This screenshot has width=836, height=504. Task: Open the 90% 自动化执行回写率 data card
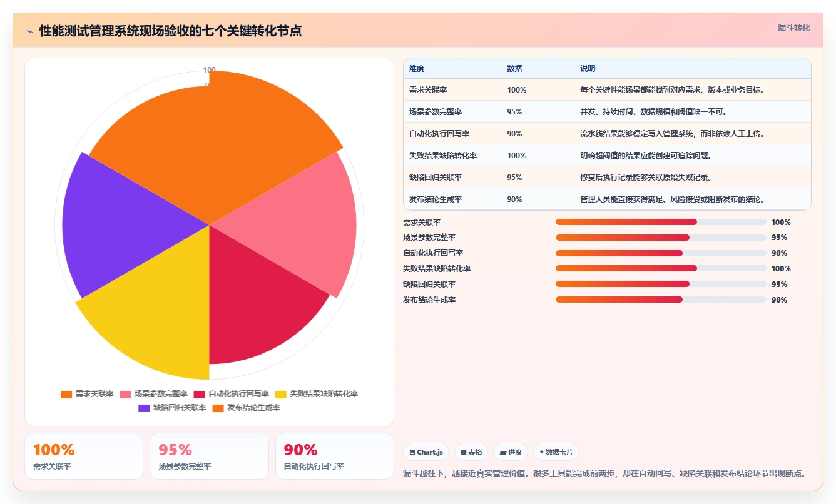tap(335, 456)
